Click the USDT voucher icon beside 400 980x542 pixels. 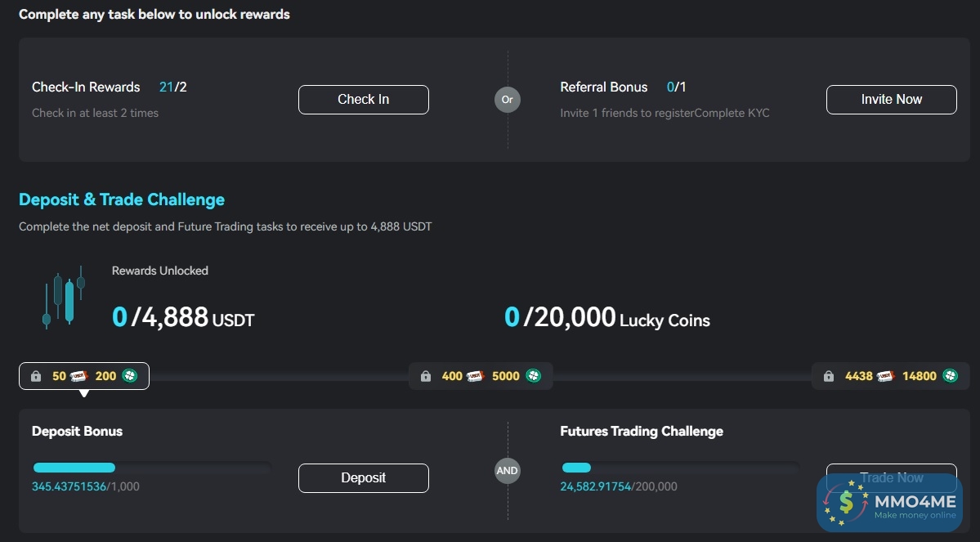click(x=476, y=376)
